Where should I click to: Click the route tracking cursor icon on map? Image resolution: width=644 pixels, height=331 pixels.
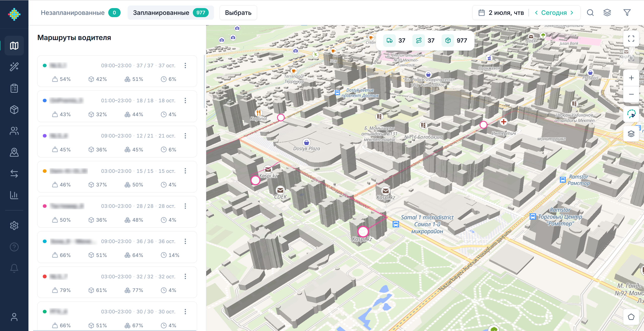(631, 114)
